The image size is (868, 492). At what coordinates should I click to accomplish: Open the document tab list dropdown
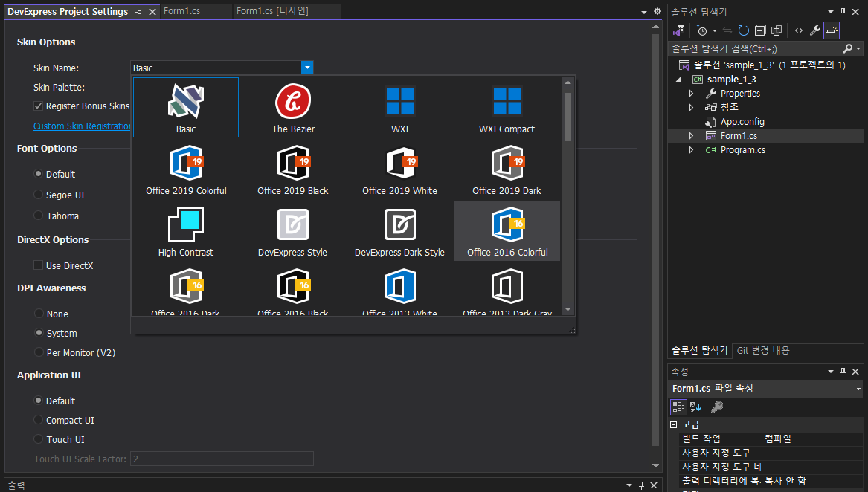(x=644, y=12)
